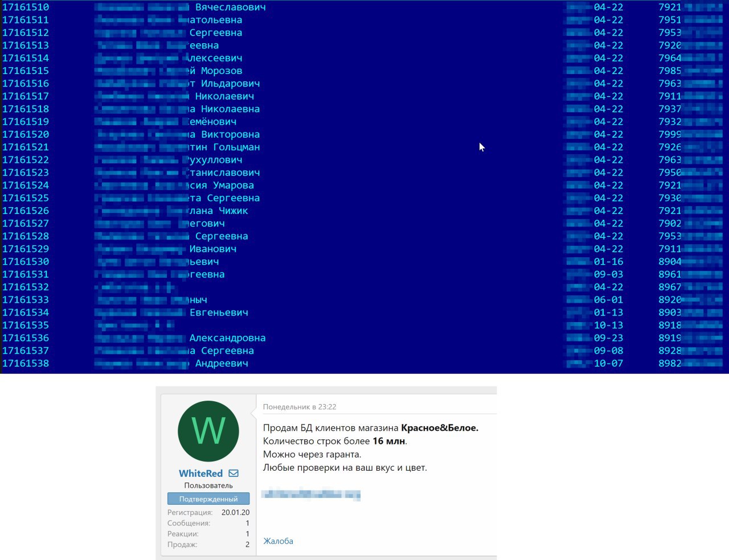
Task: Select the bold text Красное&Белое.
Action: coord(440,428)
